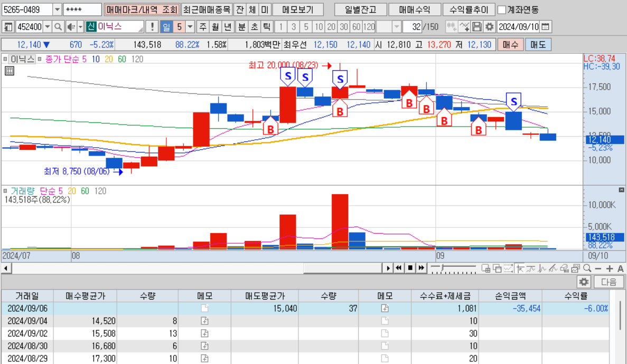Image resolution: width=627 pixels, height=364 pixels.
Task: Select the 월 monthly period toggle
Action: pos(216,27)
